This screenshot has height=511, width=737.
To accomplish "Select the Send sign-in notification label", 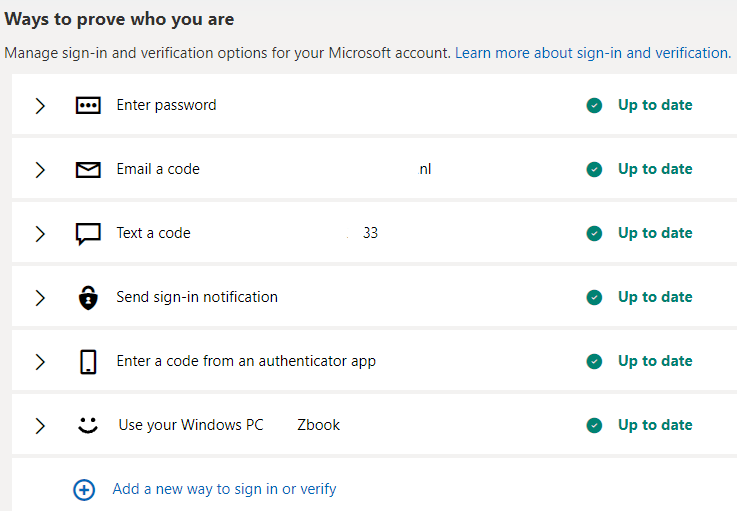I will pos(197,297).
